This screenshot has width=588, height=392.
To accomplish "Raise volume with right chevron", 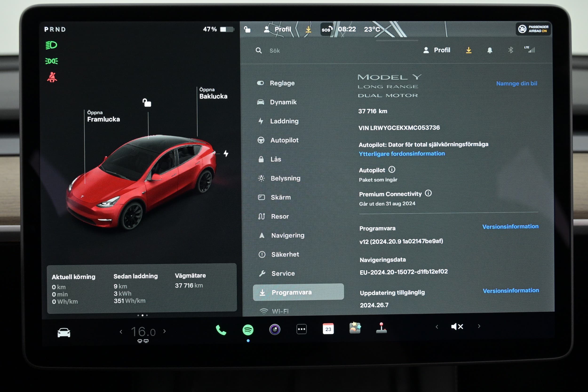I will click(x=479, y=326).
